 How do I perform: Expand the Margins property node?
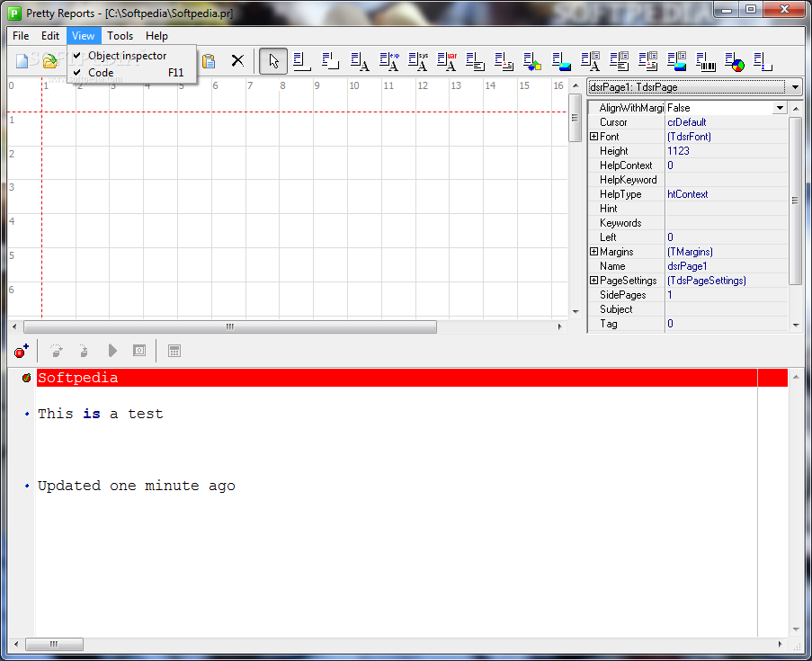594,251
